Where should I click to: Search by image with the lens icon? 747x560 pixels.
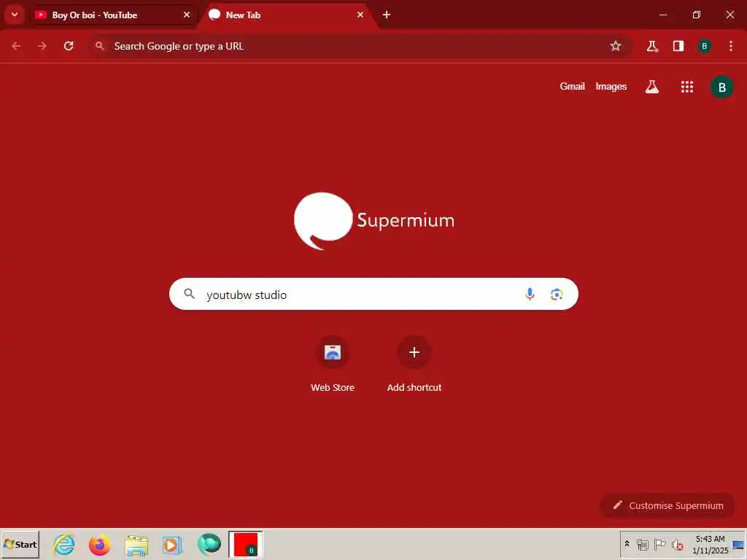557,295
